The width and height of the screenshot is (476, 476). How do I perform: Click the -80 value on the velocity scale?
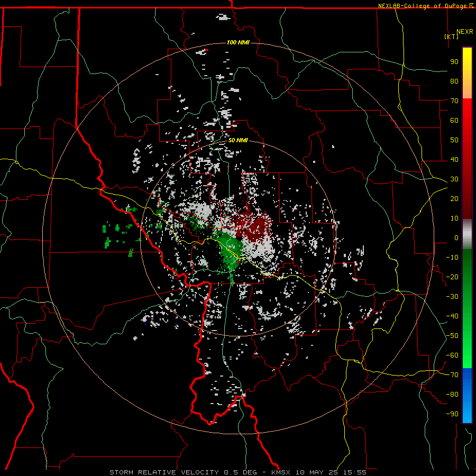point(452,395)
